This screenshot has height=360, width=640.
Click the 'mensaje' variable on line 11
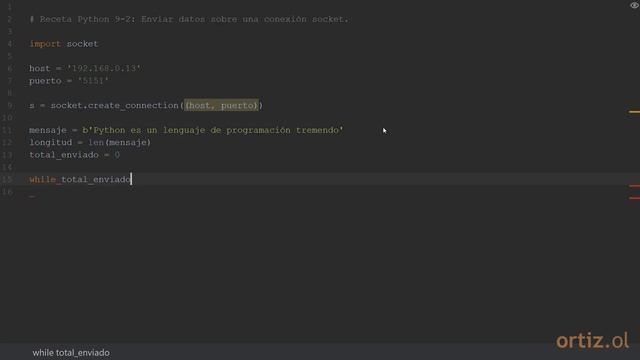(x=48, y=130)
